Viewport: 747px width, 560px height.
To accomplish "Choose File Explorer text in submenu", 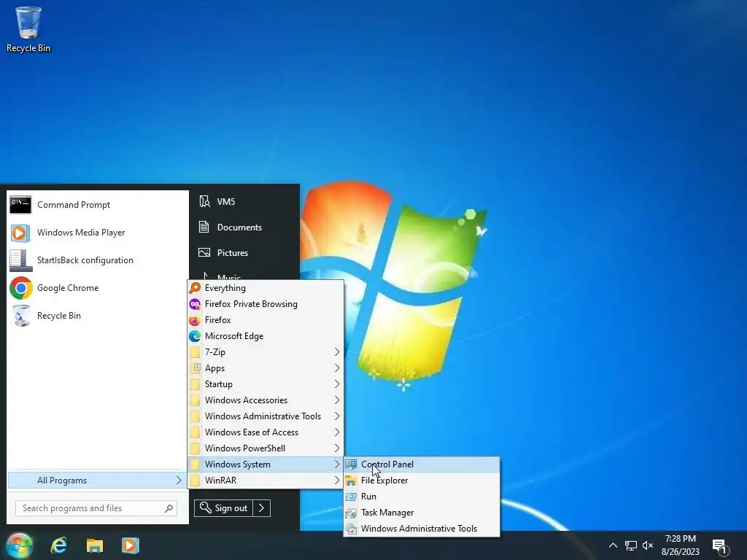I will [384, 481].
